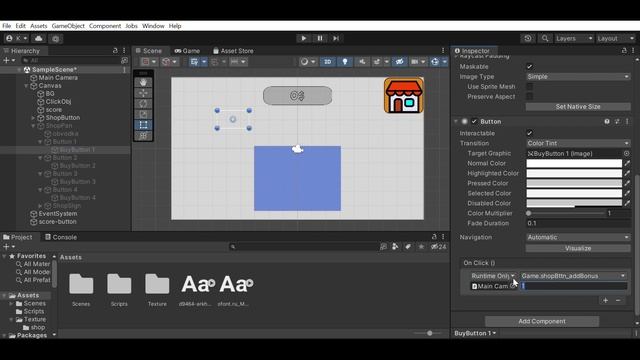Open the Window menu
Image resolution: width=640 pixels, height=360 pixels.
[153, 26]
